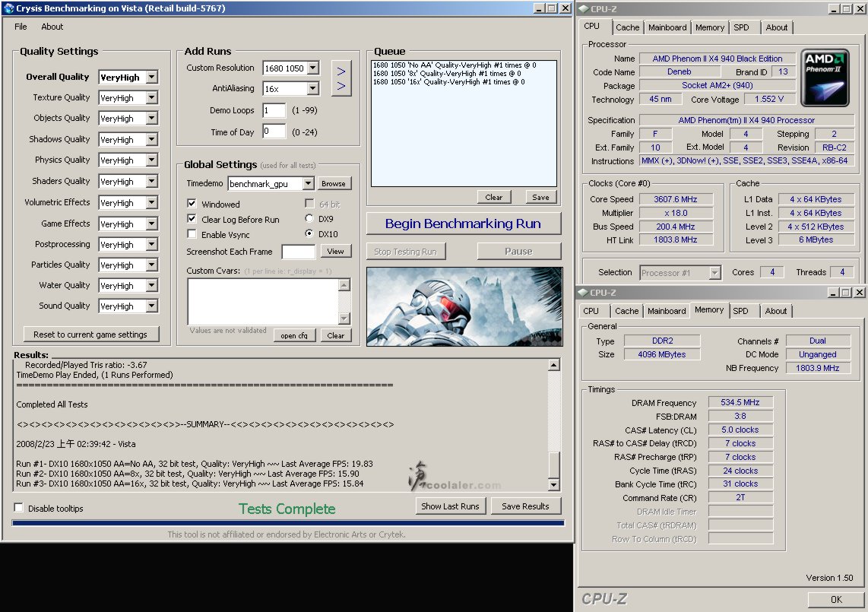868x612 pixels.
Task: Switch to Mainboard tab in upper CPU-Z
Action: point(667,27)
